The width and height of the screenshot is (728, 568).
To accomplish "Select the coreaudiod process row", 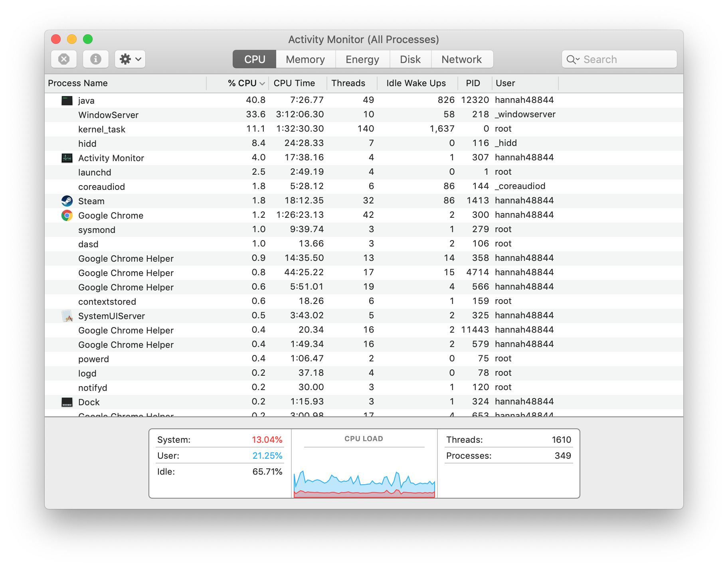I will click(x=364, y=187).
